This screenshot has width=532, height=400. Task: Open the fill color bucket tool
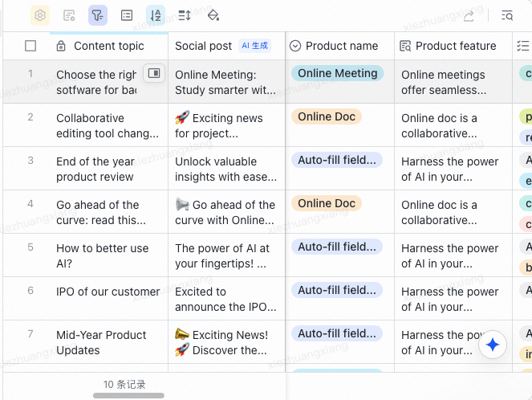(x=213, y=15)
